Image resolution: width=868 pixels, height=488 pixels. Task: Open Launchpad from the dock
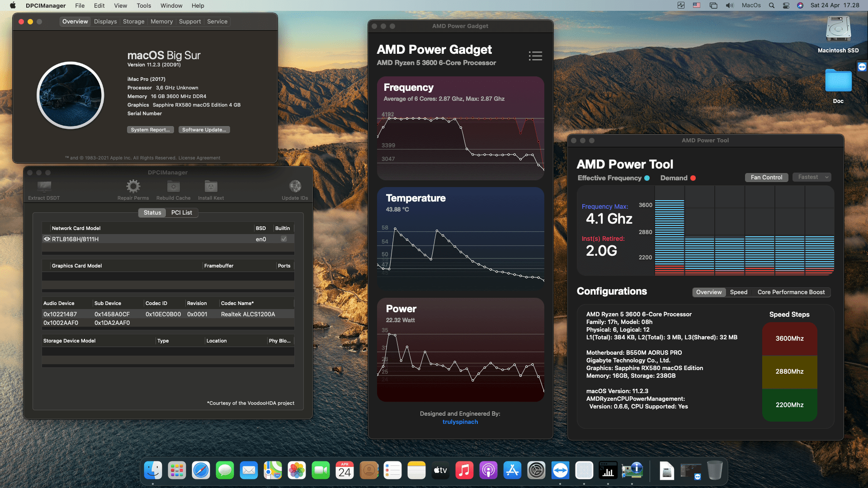177,470
